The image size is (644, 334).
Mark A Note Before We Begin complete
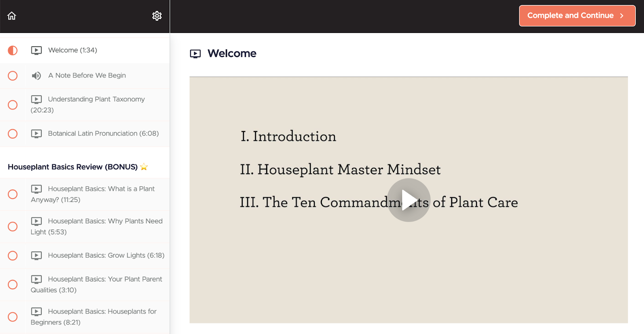click(x=13, y=76)
